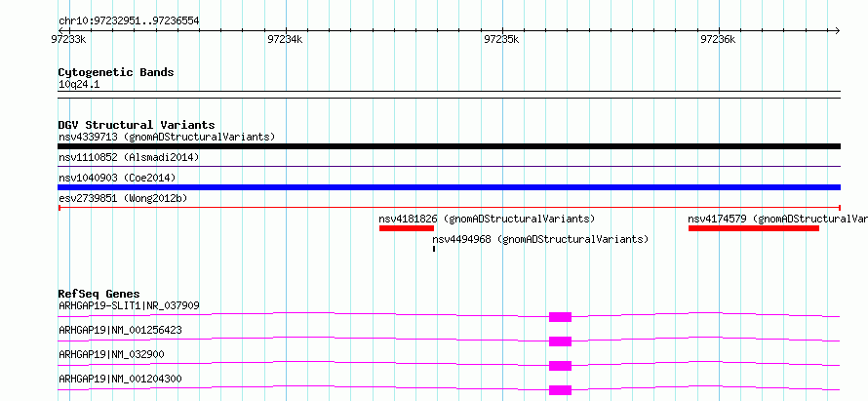The image size is (868, 401).
Task: Open the ARHGAP19|NM_001204300 transcript label
Action: click(x=120, y=379)
